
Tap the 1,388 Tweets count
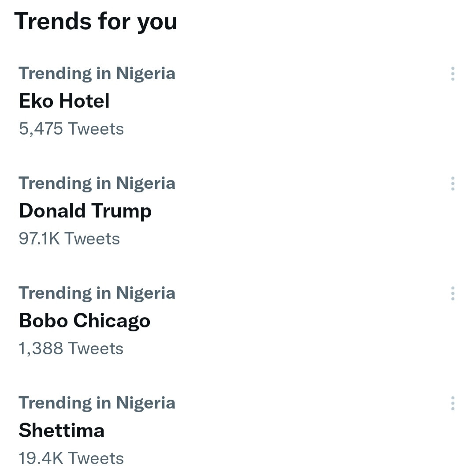click(71, 349)
